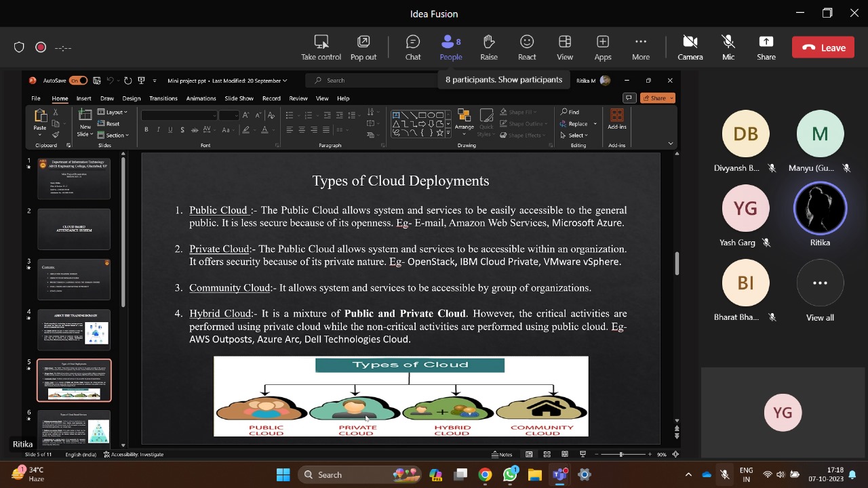Image resolution: width=868 pixels, height=488 pixels.
Task: Open the View layout options
Action: 564,47
